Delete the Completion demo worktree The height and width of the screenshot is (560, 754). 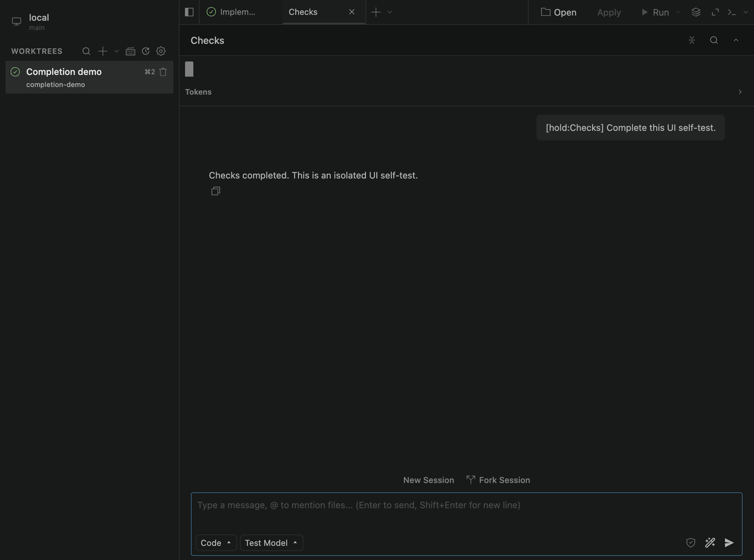(163, 72)
